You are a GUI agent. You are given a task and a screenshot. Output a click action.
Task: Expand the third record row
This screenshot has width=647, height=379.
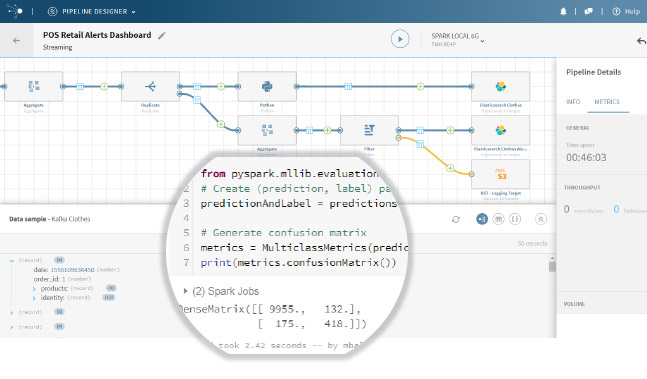pos(12,327)
